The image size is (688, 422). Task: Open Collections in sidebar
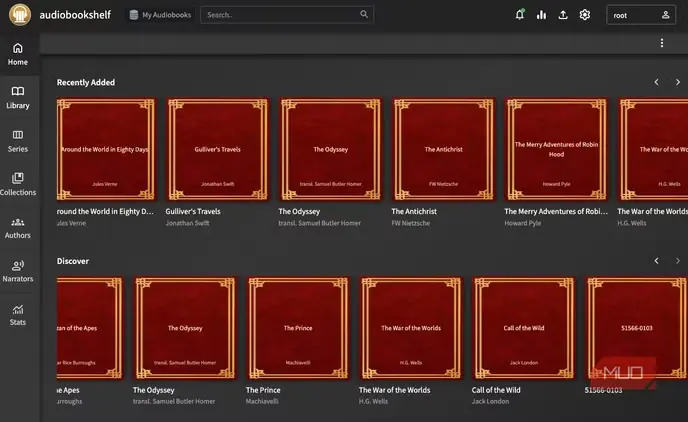(x=18, y=184)
